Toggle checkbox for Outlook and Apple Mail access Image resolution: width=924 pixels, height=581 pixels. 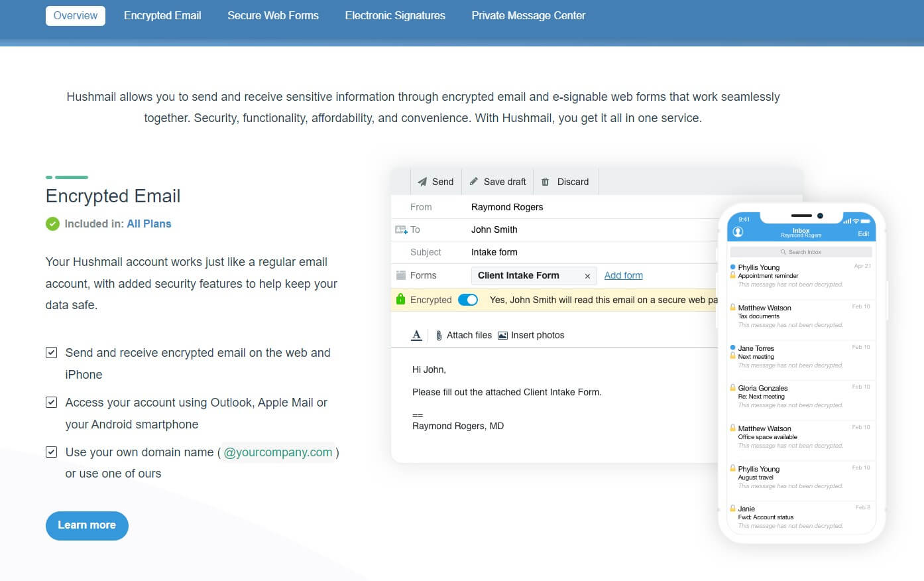point(51,403)
